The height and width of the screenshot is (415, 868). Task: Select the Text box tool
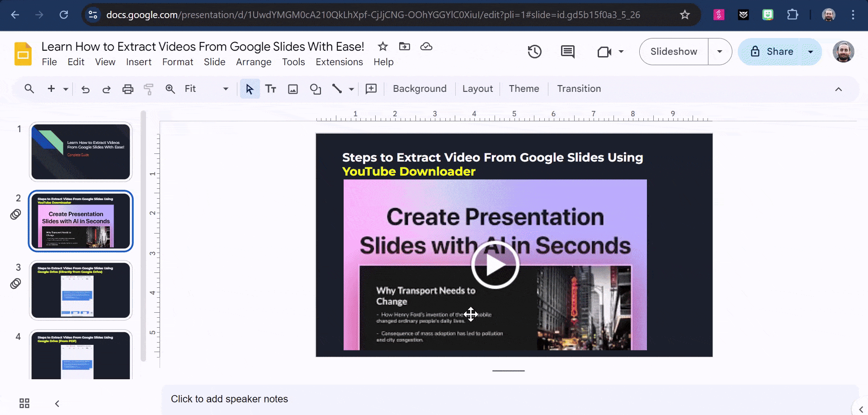click(x=270, y=89)
